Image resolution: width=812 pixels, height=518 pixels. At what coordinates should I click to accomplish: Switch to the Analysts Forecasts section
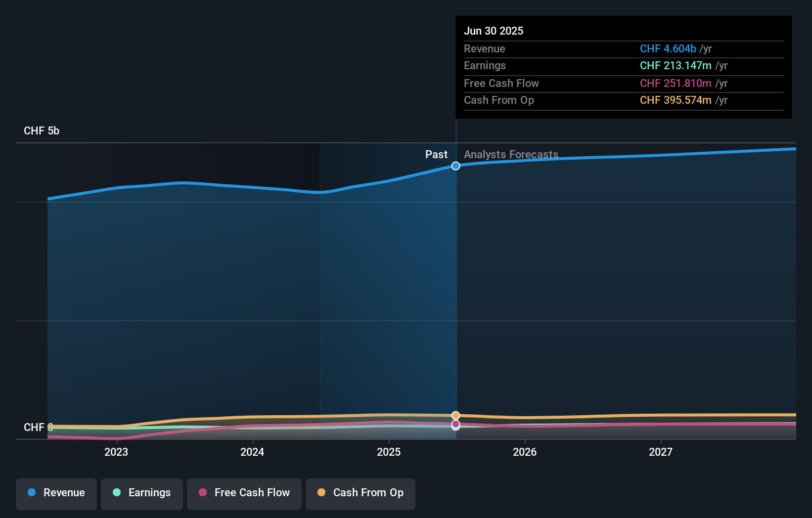511,155
